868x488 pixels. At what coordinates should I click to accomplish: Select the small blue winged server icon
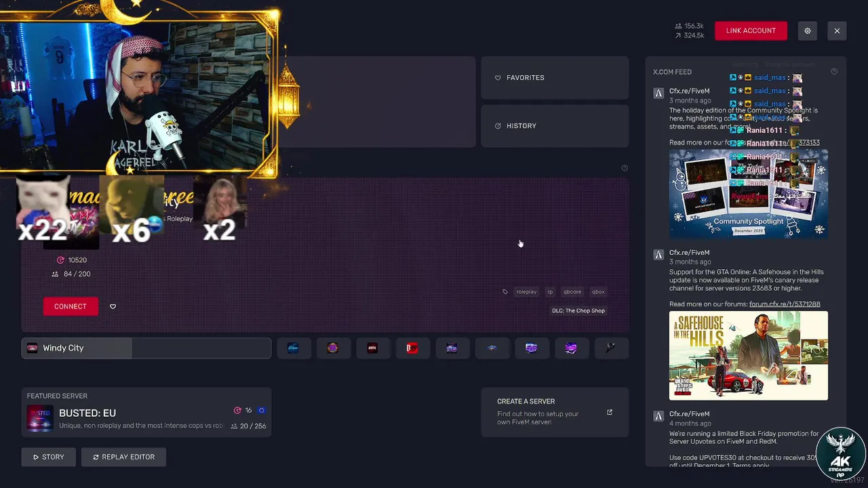[x=492, y=348]
